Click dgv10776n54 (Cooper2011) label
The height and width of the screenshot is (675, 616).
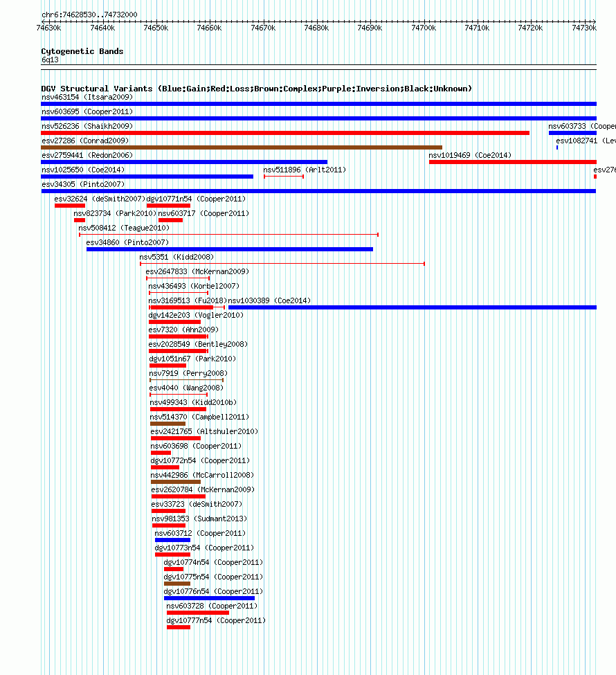pos(213,592)
